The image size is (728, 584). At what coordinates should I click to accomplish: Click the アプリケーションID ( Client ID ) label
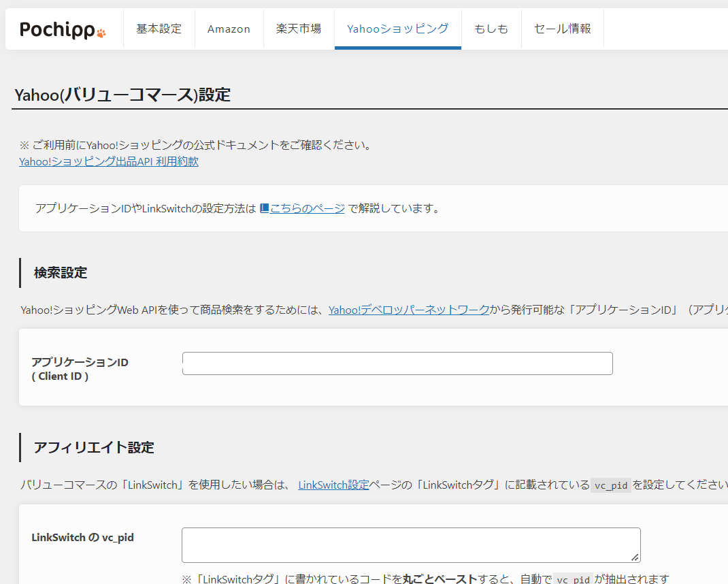pos(80,369)
